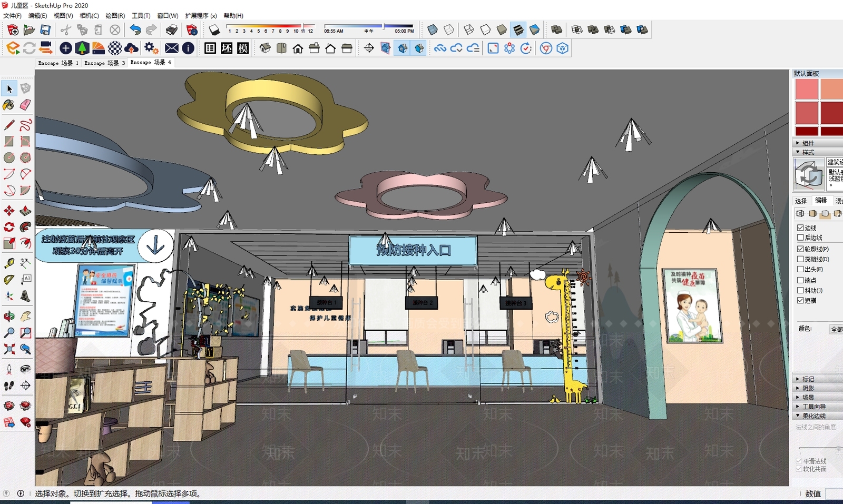Screen dimensions: 843x504
Task: Enable the 深粗线(D) depth cue checkbox
Action: click(x=800, y=259)
